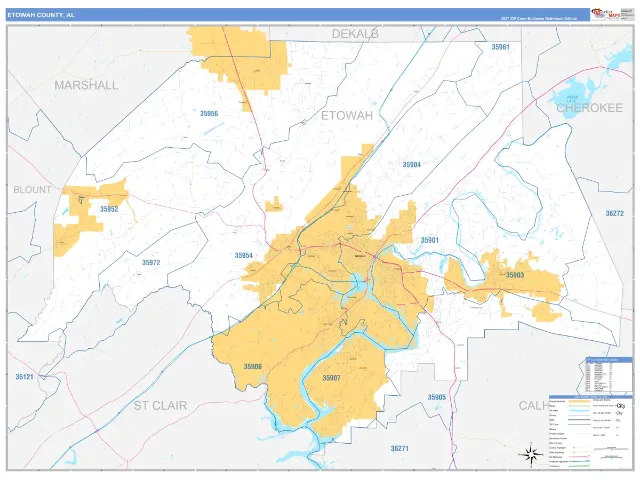The image size is (640, 480).
Task: Select the ST CLAIR county label
Action: 160,405
